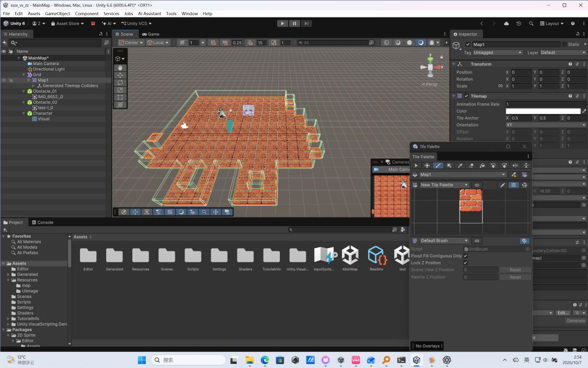Activate the tile Picker eyedropper tool
This screenshot has height=368, width=588.
(460, 166)
